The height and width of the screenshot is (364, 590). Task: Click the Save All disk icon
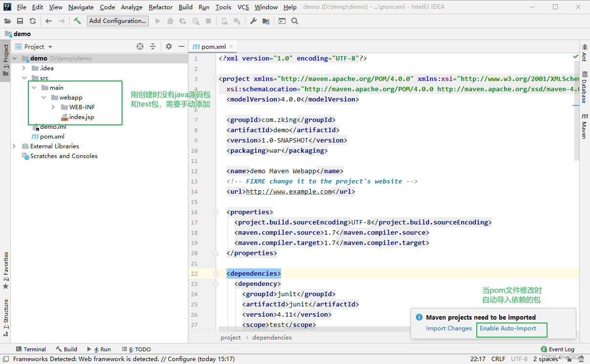(x=20, y=21)
